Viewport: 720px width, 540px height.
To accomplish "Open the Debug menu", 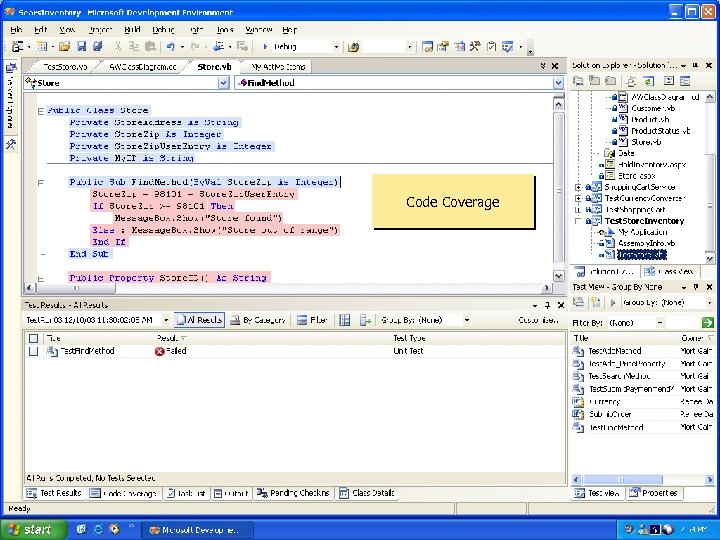I will (163, 30).
